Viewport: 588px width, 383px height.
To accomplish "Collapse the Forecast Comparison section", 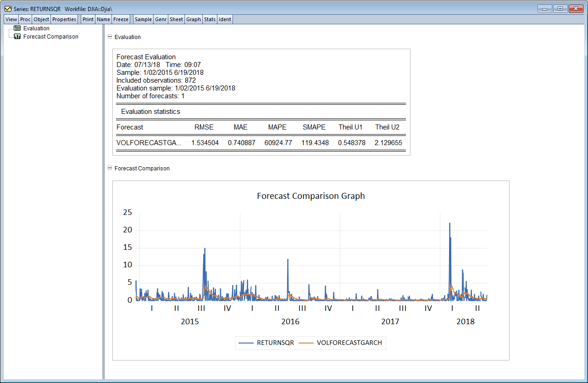I will click(110, 168).
